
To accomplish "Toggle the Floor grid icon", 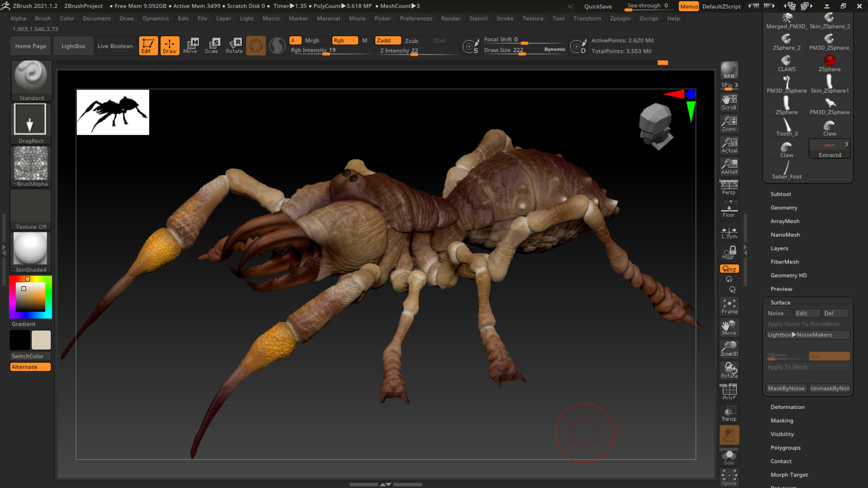I will pyautogui.click(x=729, y=210).
